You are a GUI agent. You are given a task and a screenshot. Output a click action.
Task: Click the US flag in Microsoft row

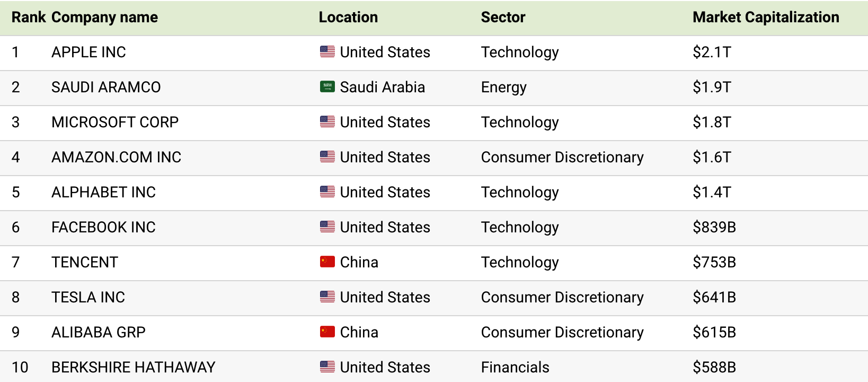click(327, 122)
